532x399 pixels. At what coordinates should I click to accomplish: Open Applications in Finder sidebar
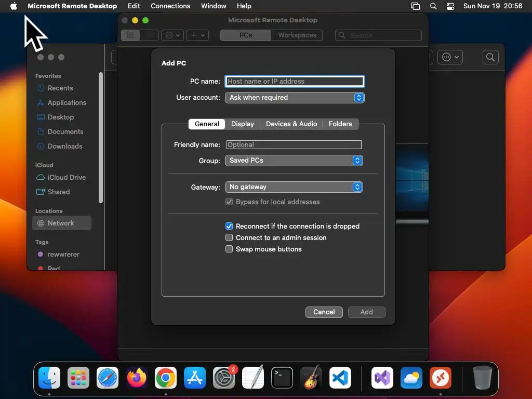click(x=67, y=103)
